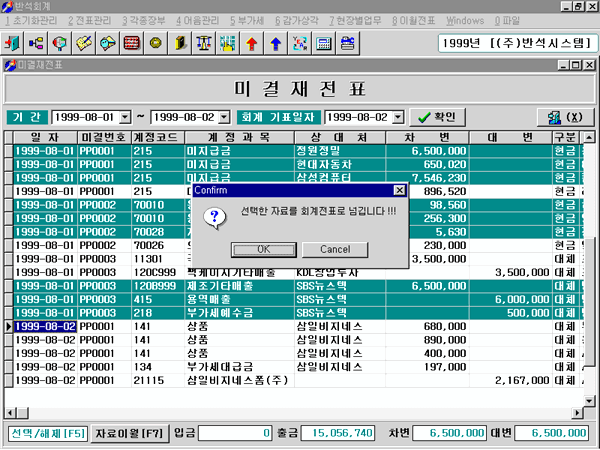Open the 회계 기표일자 date dropdown arrow
Screen dimensions: 600x450
pos(398,117)
